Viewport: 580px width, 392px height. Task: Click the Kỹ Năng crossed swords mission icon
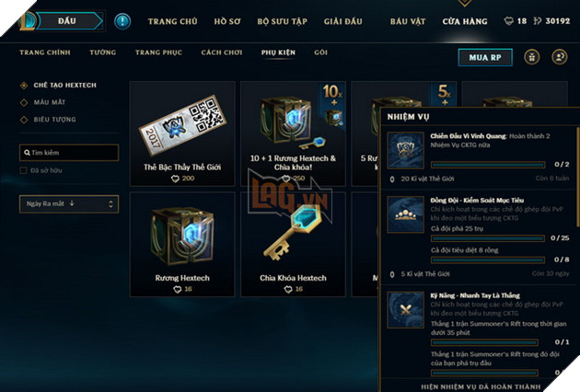tap(405, 310)
